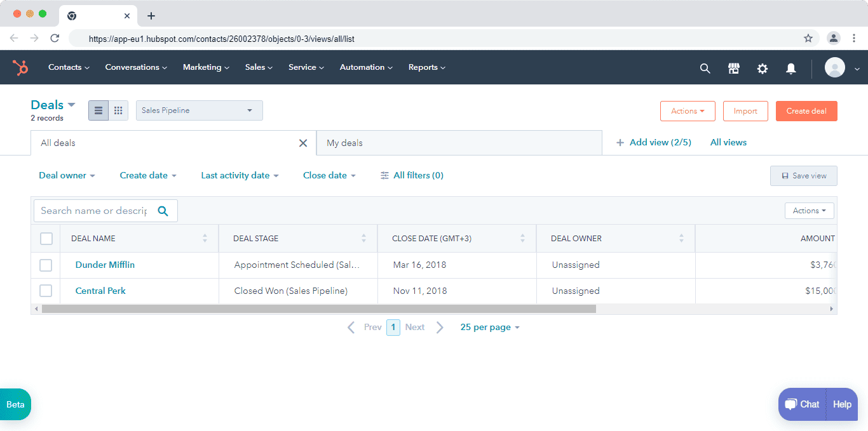Click the HubSpot sprocket logo
The width and height of the screenshot is (868, 431).
20,67
